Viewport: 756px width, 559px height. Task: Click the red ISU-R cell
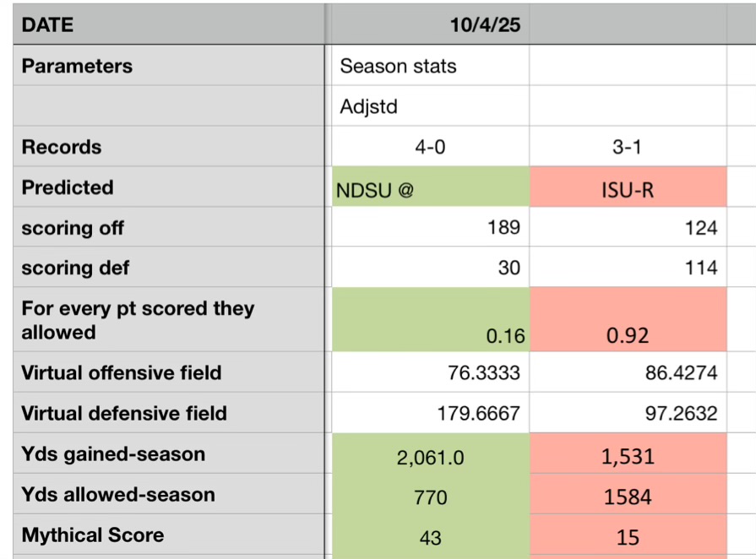click(627, 187)
